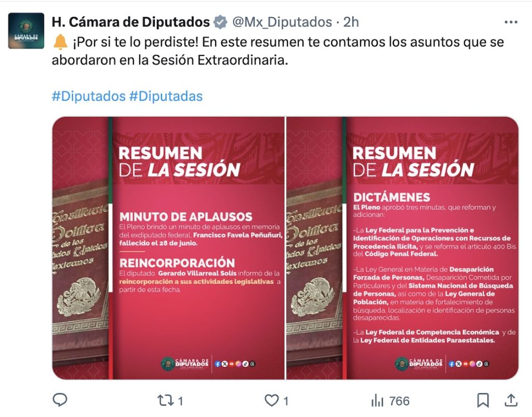Open Cámara de Diputados profile avatar
532x417 pixels.
coord(26,31)
